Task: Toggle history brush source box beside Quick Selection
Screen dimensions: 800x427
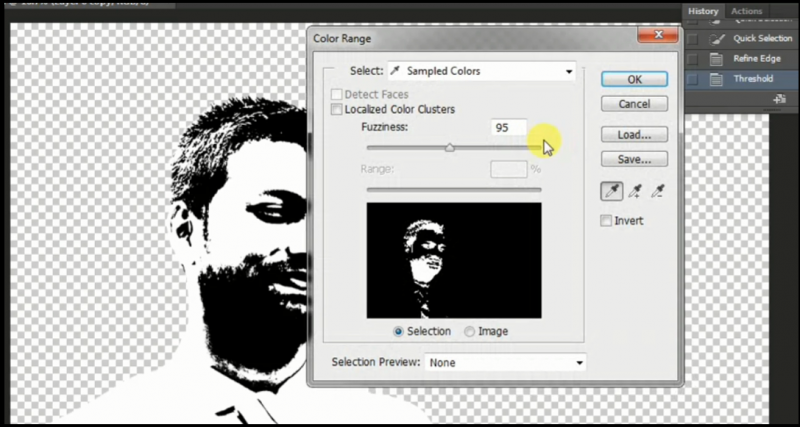Action: [692, 39]
